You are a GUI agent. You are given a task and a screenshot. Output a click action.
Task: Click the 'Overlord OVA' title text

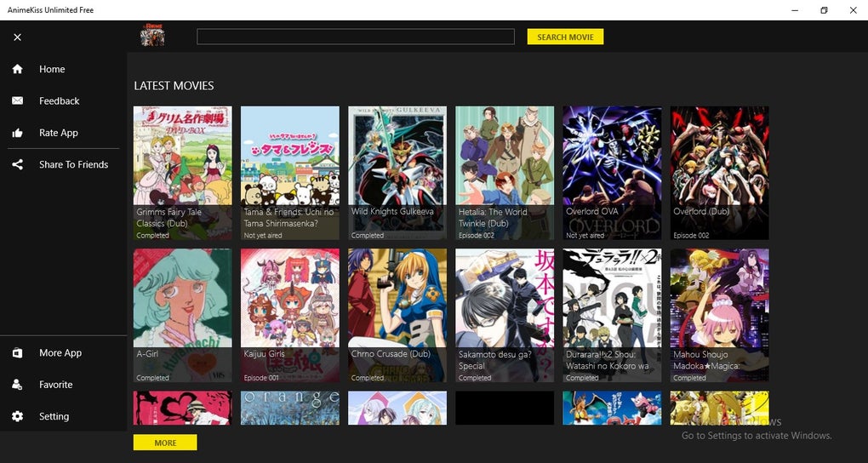[591, 211]
